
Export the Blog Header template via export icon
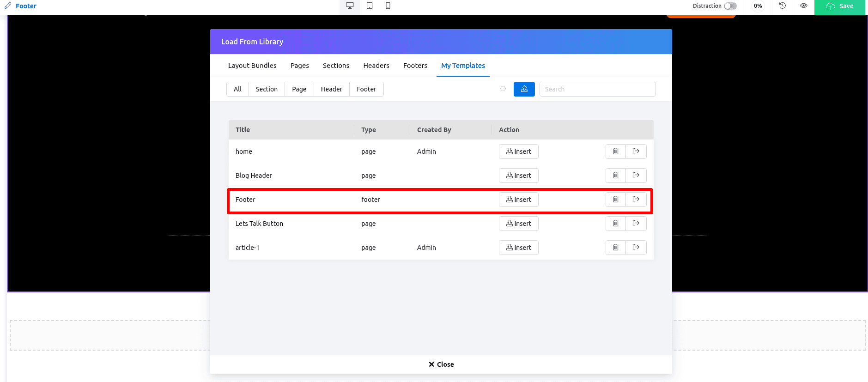point(636,176)
